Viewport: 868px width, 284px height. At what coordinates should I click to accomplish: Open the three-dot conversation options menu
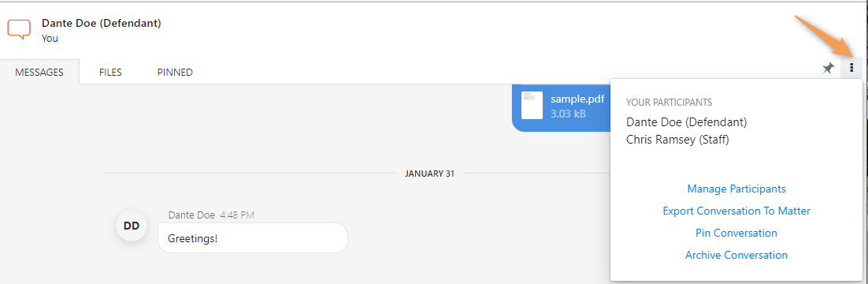[x=851, y=68]
